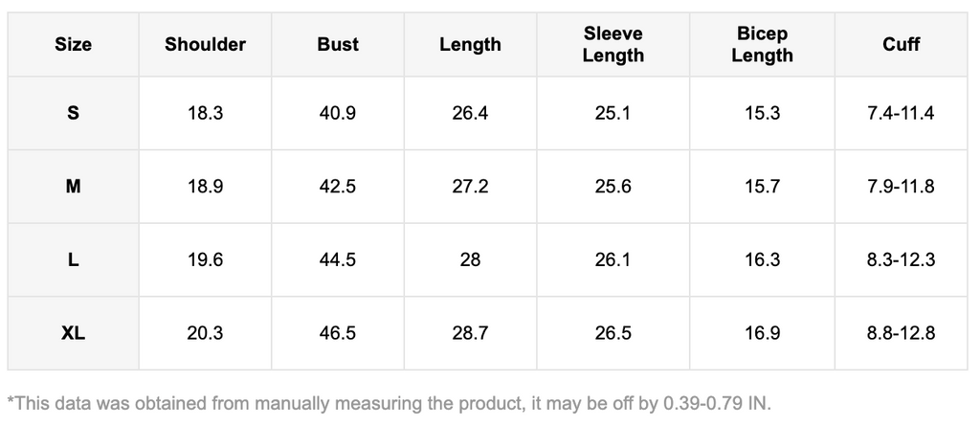Select the Bust column header

pos(338,44)
